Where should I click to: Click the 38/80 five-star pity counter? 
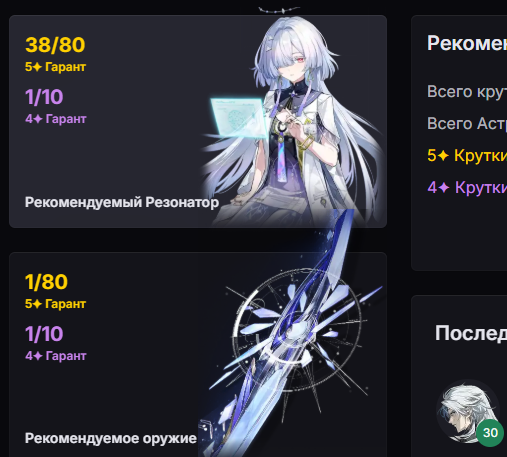(x=55, y=45)
